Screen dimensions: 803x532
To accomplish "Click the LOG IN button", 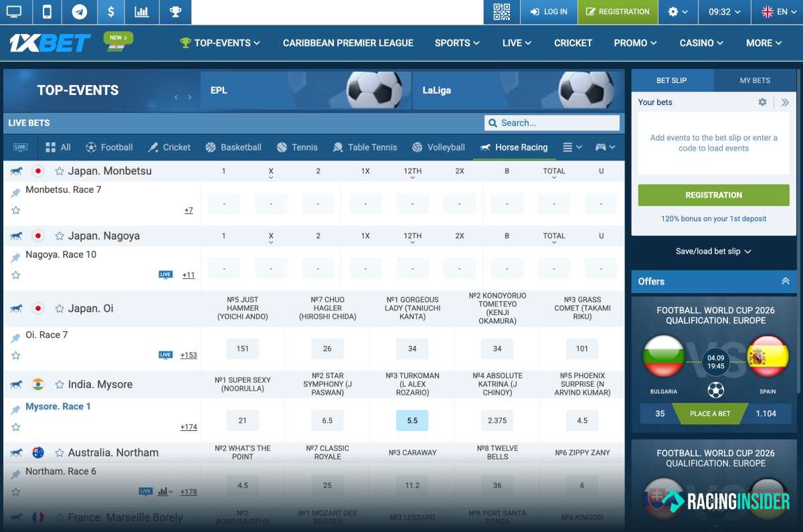I will pos(548,11).
